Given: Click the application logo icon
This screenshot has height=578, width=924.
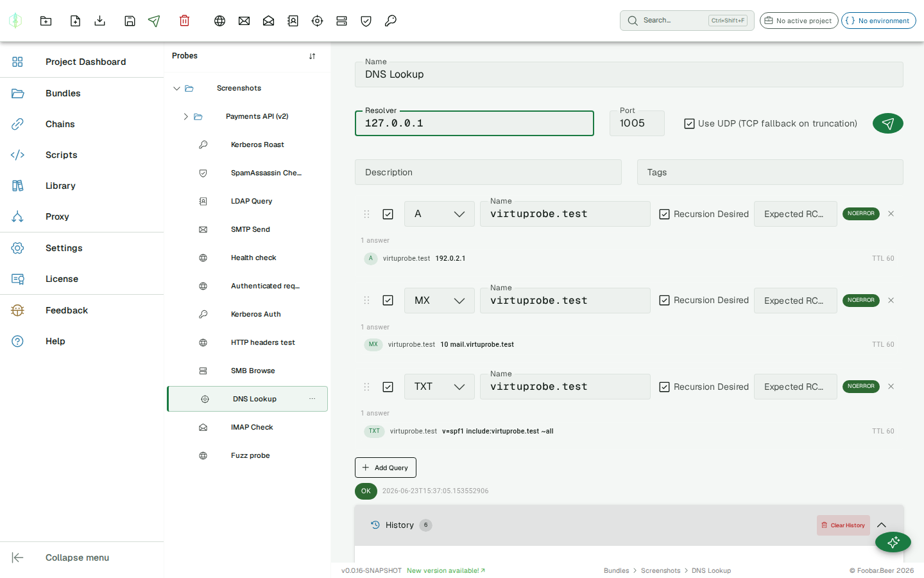Looking at the screenshot, I should (x=15, y=21).
